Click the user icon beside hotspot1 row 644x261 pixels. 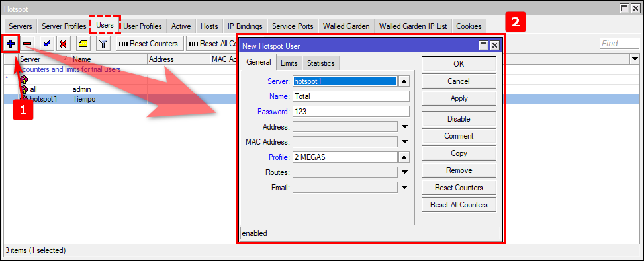click(24, 98)
